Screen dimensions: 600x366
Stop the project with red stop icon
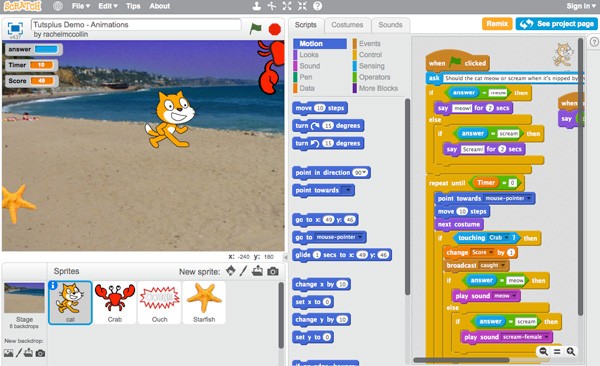[274, 29]
